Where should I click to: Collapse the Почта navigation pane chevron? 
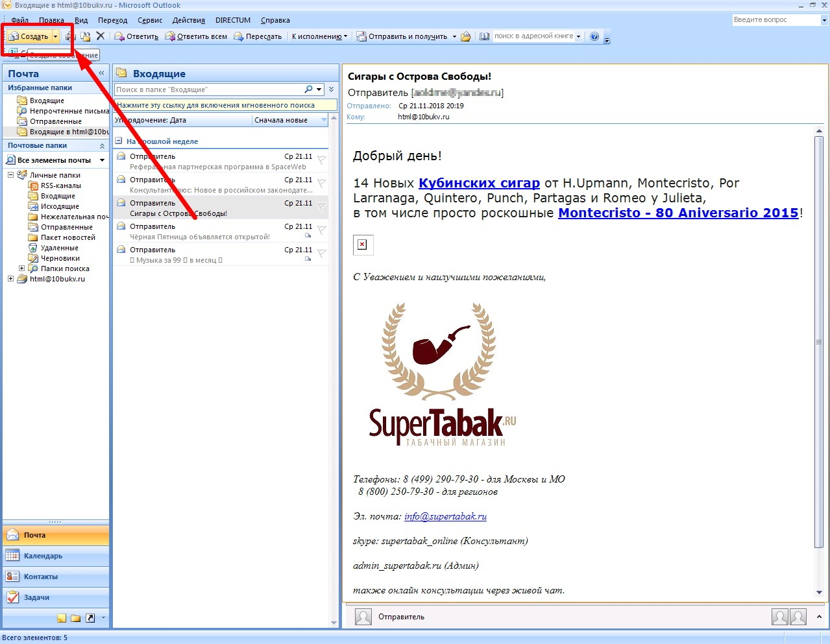click(101, 73)
